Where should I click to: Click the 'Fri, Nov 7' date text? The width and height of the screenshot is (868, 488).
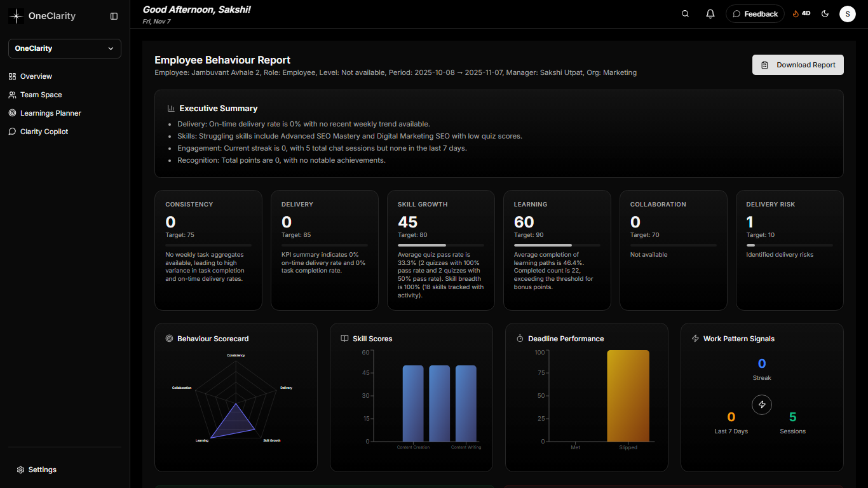coord(156,22)
